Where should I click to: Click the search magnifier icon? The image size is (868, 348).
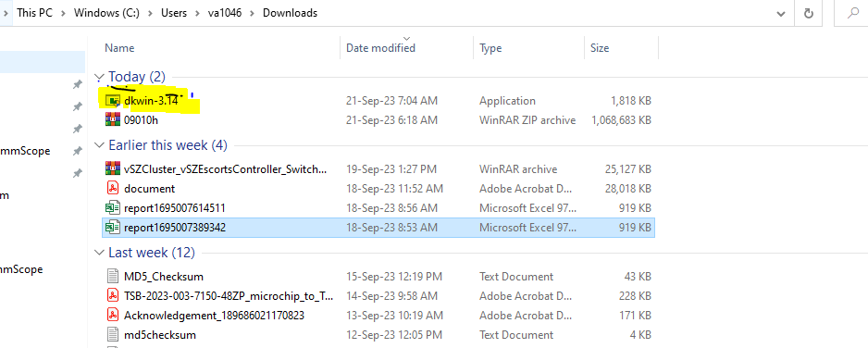point(853,13)
